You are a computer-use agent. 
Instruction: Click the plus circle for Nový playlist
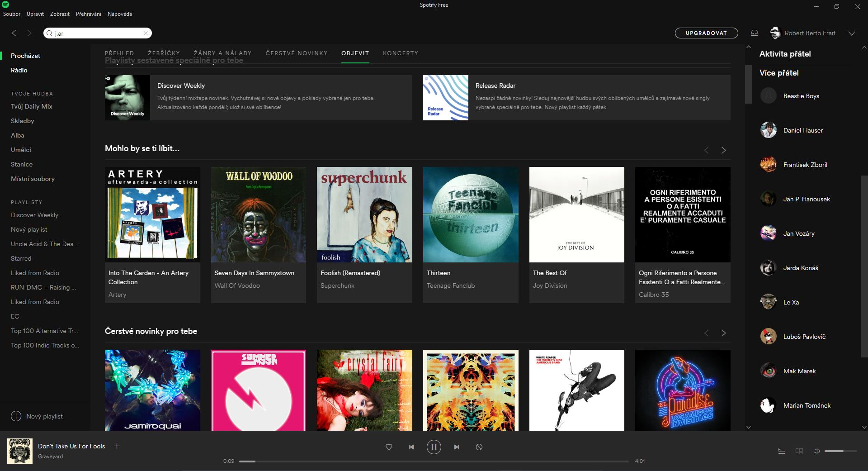[x=16, y=416]
